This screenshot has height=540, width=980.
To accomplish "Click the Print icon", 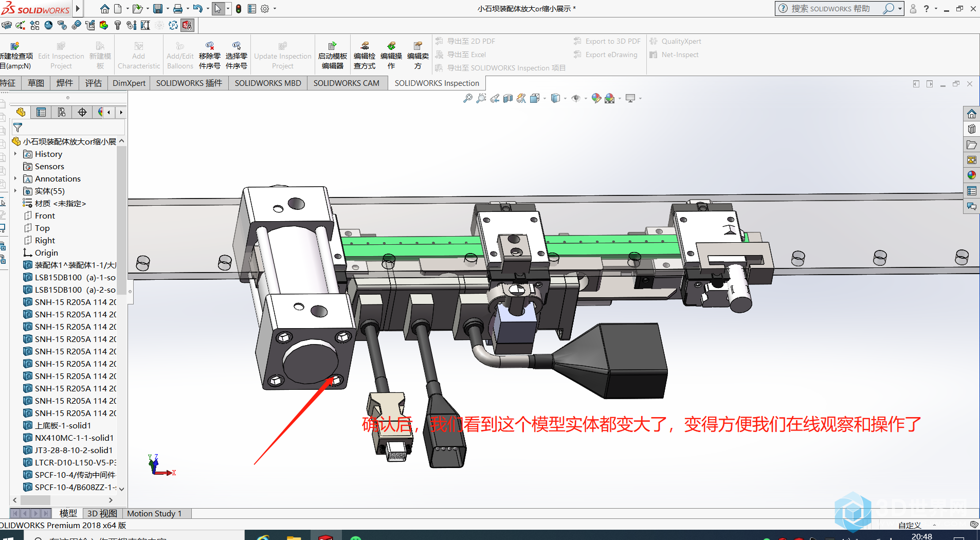I will [x=178, y=9].
